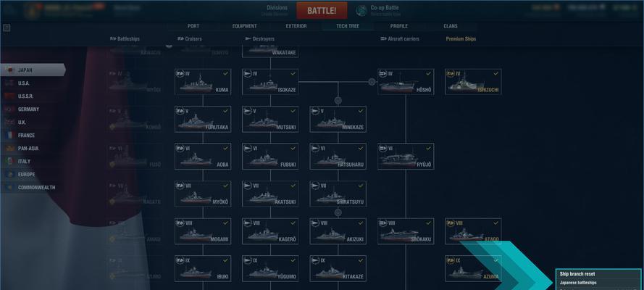Select the tier VI cruiser Aoba
Image resolution: width=644 pixels, height=290 pixels.
point(203,157)
